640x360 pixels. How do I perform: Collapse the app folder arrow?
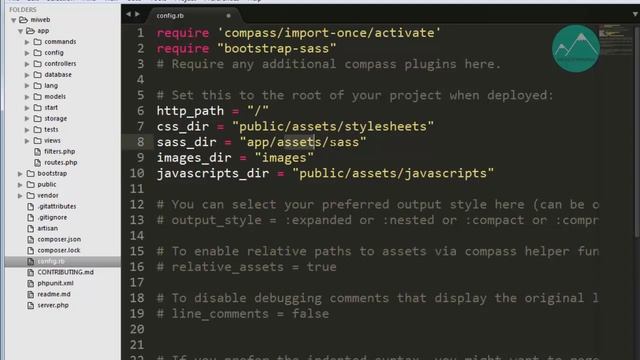[x=20, y=31]
